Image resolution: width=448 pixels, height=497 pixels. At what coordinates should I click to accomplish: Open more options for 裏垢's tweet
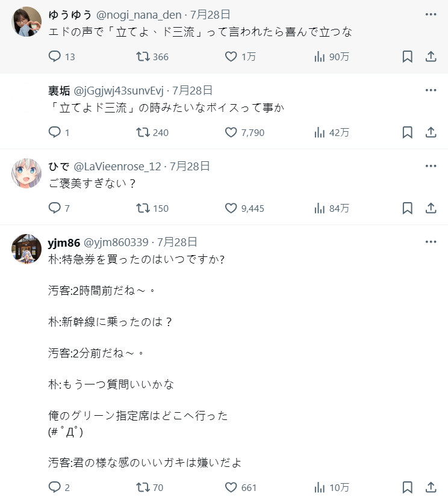pyautogui.click(x=431, y=90)
